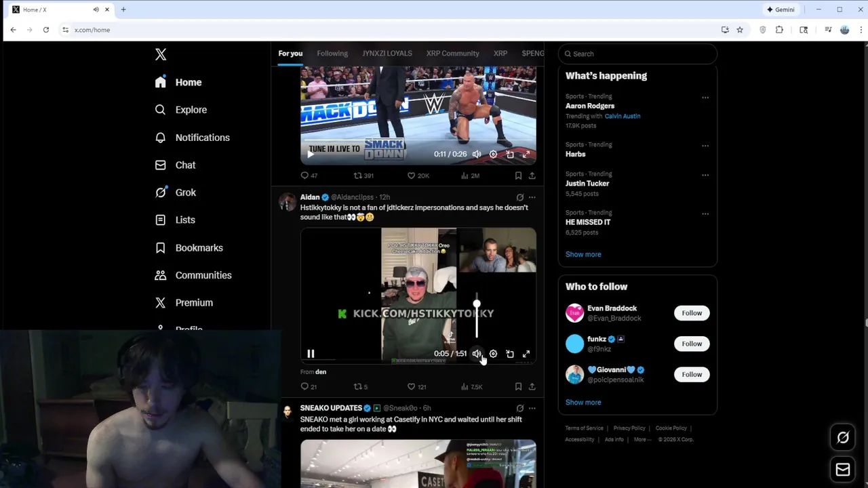Select the For you tab
This screenshot has width=868, height=488.
[290, 54]
